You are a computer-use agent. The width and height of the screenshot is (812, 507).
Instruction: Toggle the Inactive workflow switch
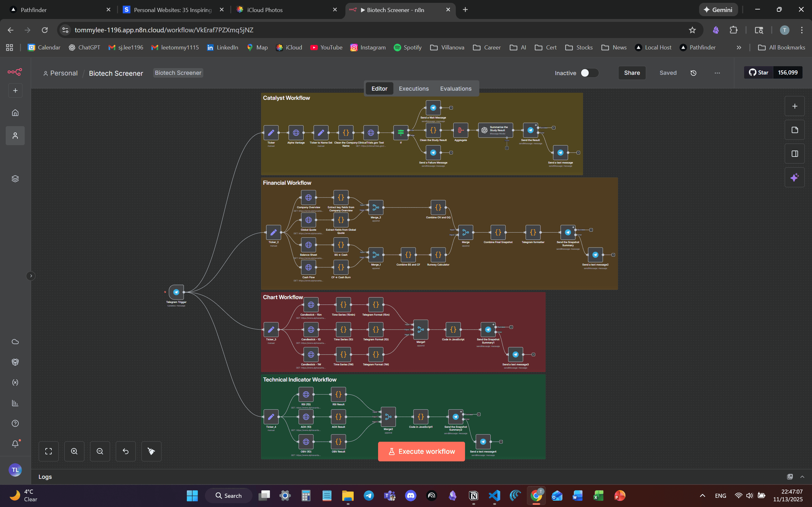(589, 73)
